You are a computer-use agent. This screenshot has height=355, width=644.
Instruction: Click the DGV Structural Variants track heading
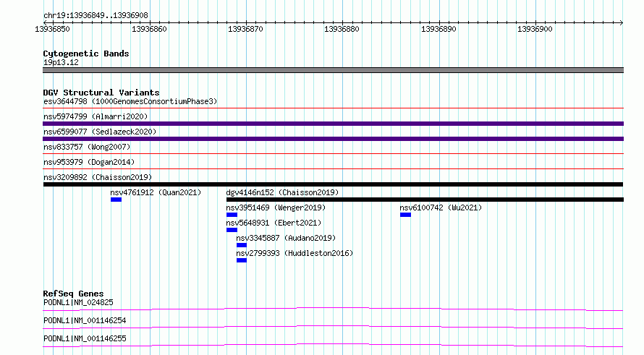(x=101, y=93)
